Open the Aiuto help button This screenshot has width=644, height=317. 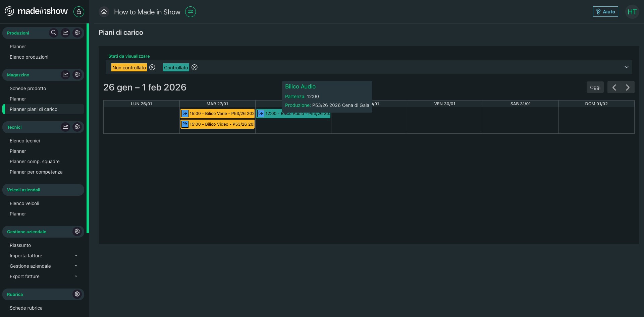pos(605,12)
